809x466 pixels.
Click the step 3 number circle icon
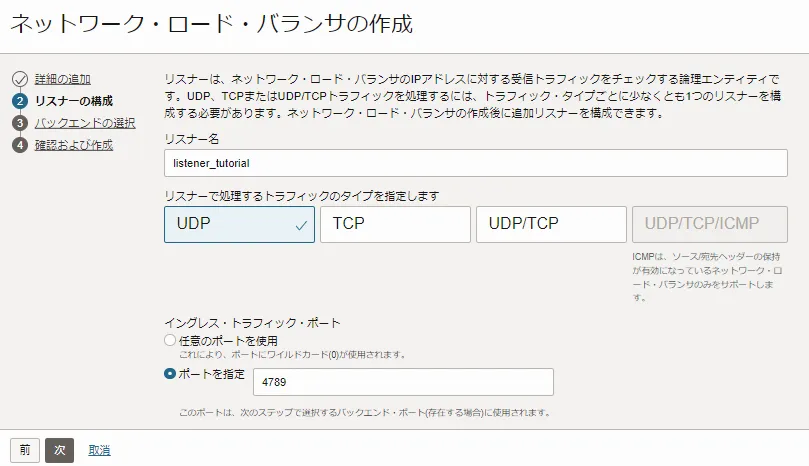[x=19, y=123]
